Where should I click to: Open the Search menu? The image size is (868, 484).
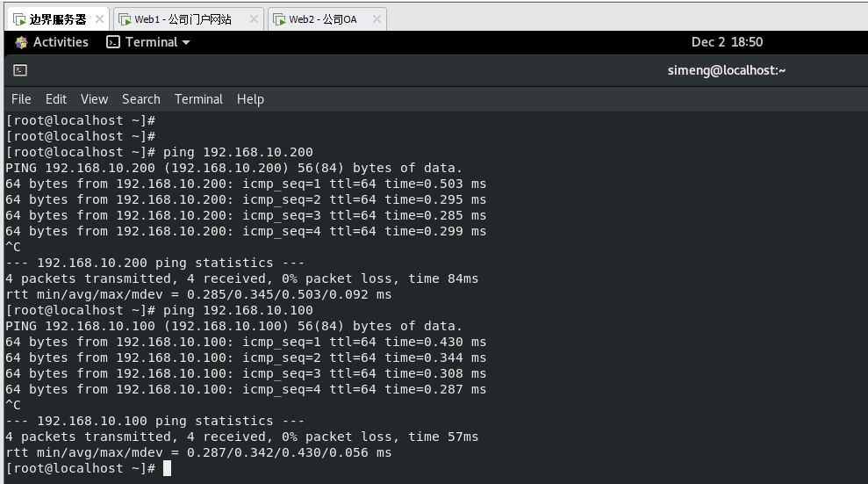[140, 99]
